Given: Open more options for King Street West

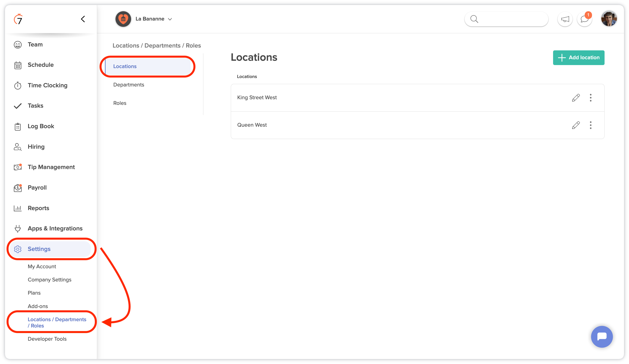Looking at the screenshot, I should pyautogui.click(x=590, y=97).
